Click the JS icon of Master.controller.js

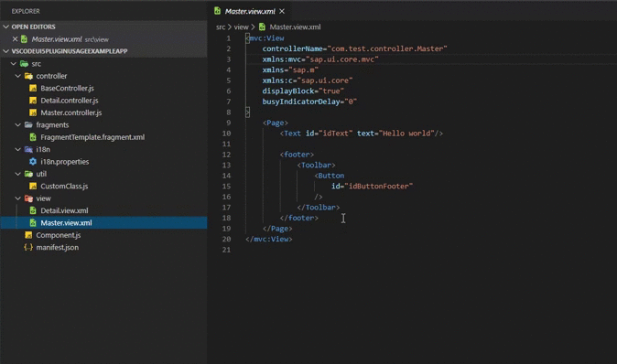point(33,112)
